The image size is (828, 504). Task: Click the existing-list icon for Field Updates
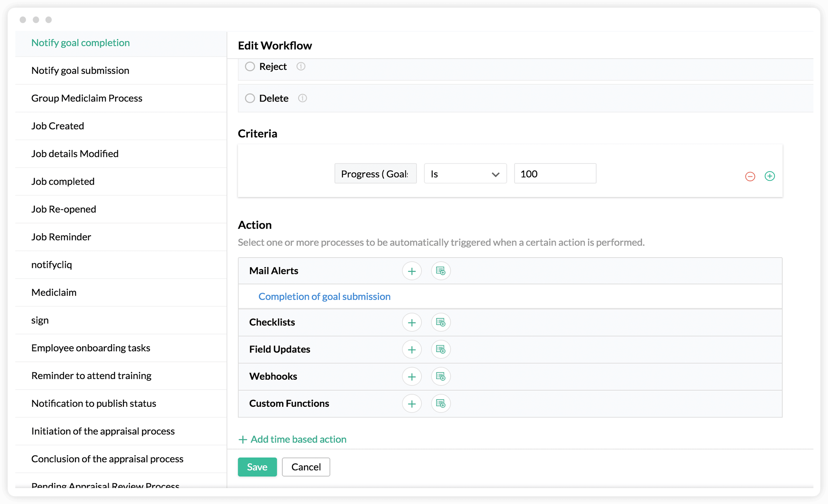[441, 349]
